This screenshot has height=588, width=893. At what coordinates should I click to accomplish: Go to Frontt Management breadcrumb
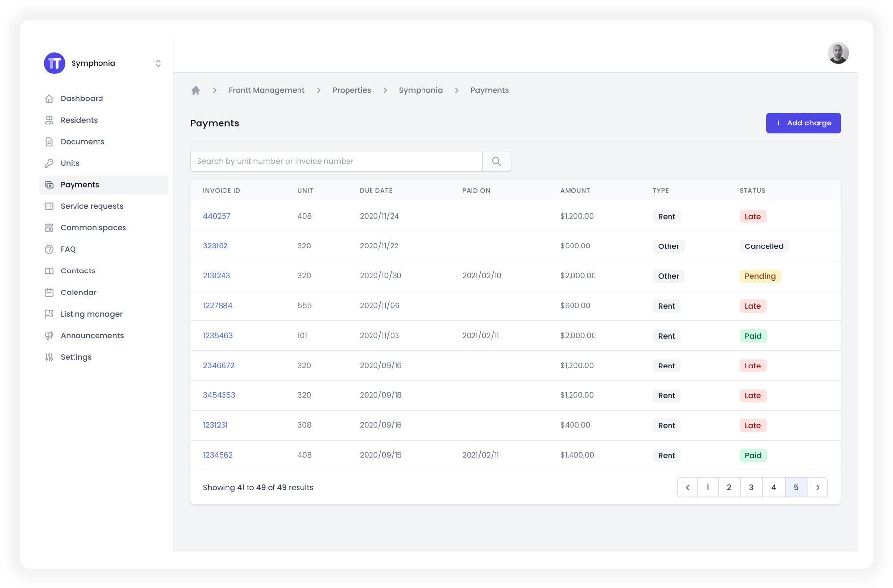(267, 90)
